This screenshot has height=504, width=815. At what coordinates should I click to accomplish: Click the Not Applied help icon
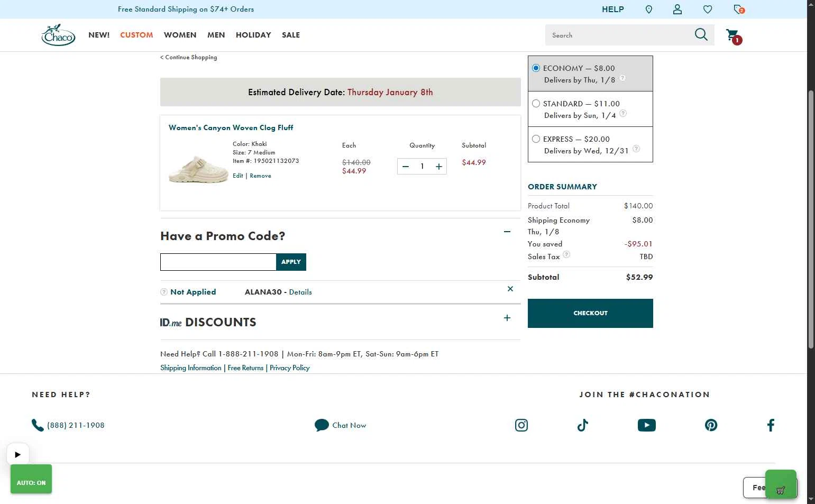coord(164,292)
